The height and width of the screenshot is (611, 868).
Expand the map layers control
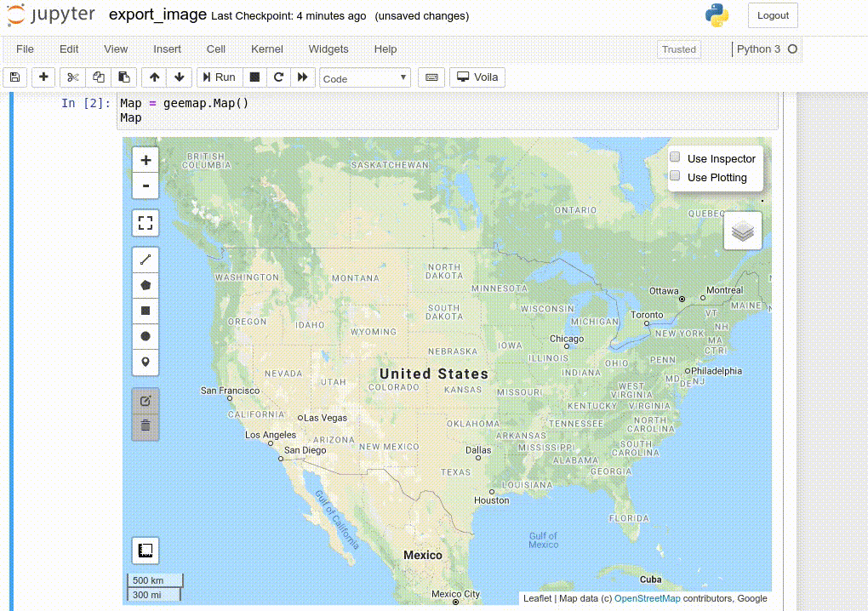(x=742, y=229)
